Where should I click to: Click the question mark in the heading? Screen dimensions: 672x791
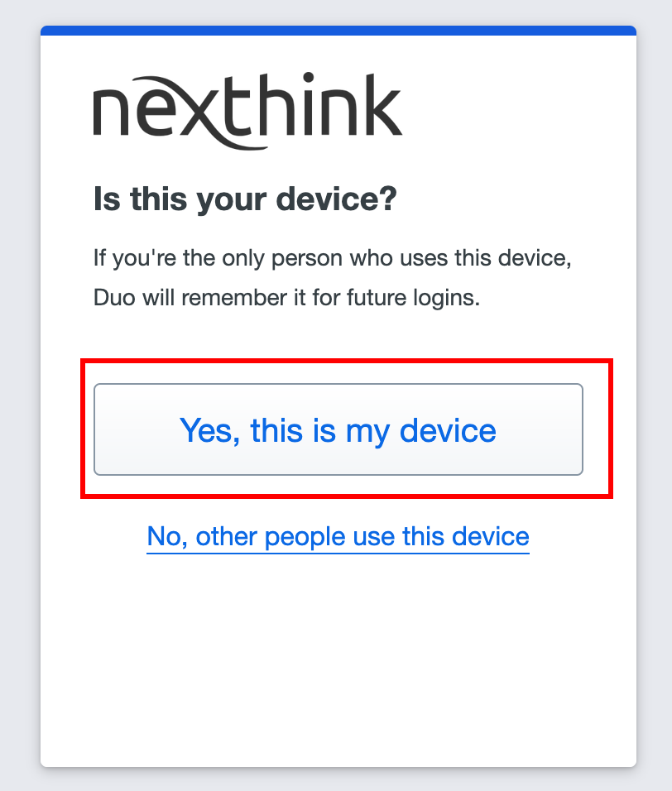tap(387, 199)
